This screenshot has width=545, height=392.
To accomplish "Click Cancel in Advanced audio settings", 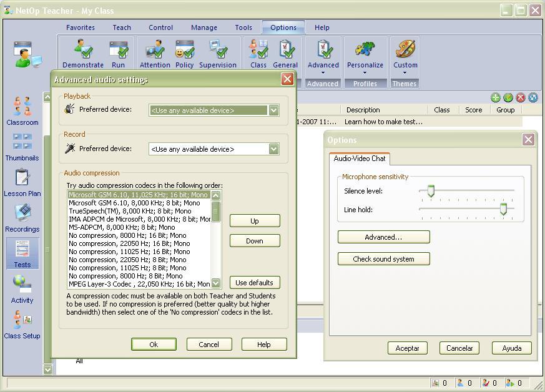I will [209, 345].
